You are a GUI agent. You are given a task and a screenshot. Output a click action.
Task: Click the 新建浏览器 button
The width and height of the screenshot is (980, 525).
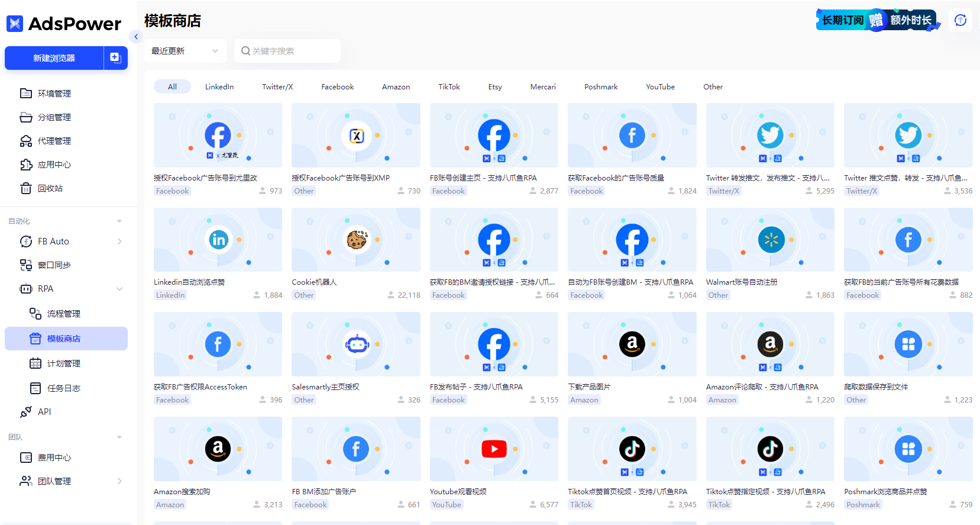(x=54, y=58)
